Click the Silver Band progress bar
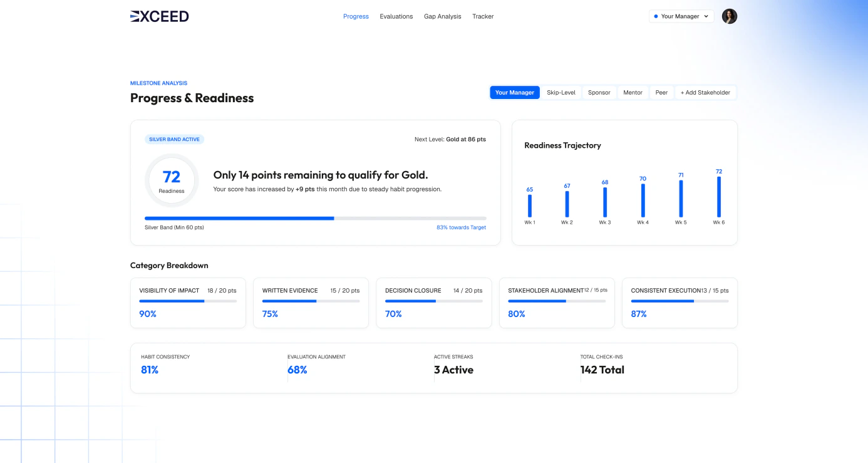868x463 pixels. [x=315, y=218]
